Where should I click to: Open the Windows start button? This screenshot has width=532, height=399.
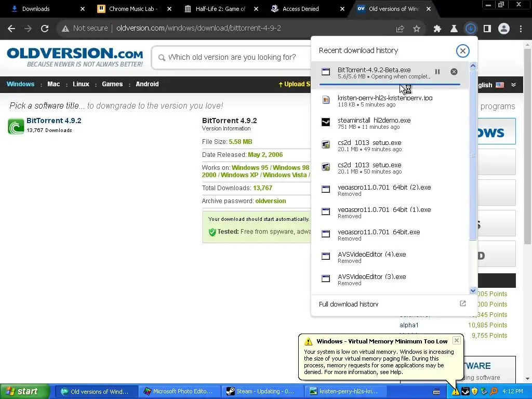point(24,392)
